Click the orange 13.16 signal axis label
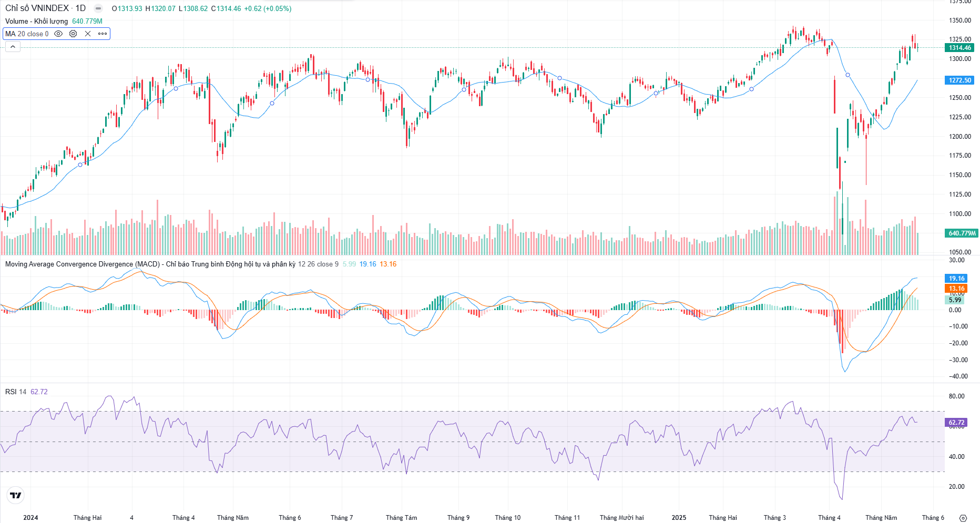Screen dimensions: 980x523 tap(956, 289)
